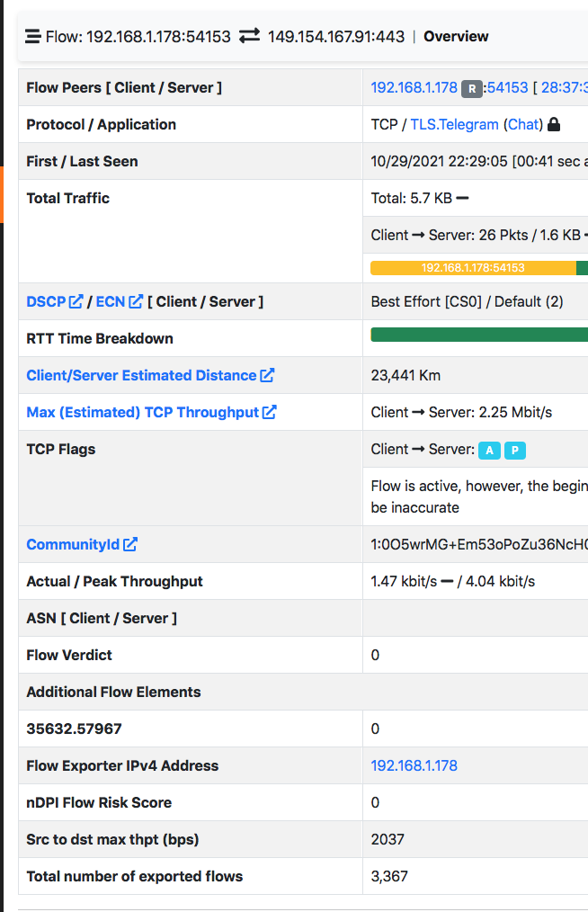This screenshot has width=588, height=912.
Task: Click external link icon beside DSCP
Action: 76,302
